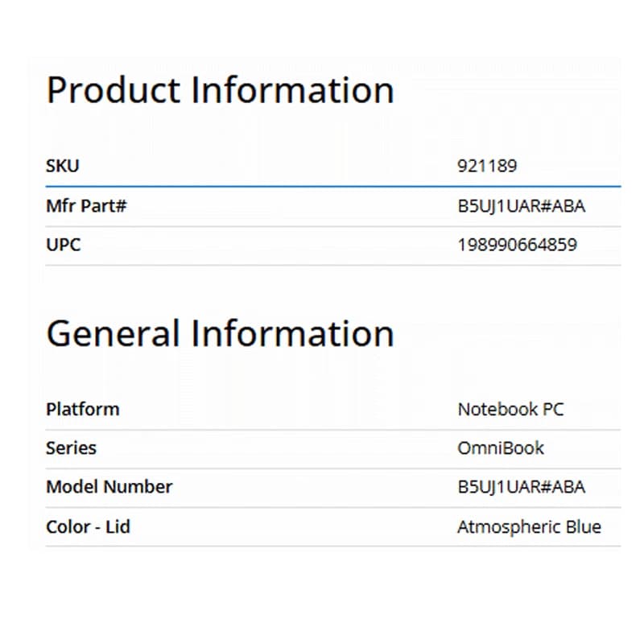Viewport: 644px width, 644px height.
Task: Click the Model Number label
Action: click(109, 487)
